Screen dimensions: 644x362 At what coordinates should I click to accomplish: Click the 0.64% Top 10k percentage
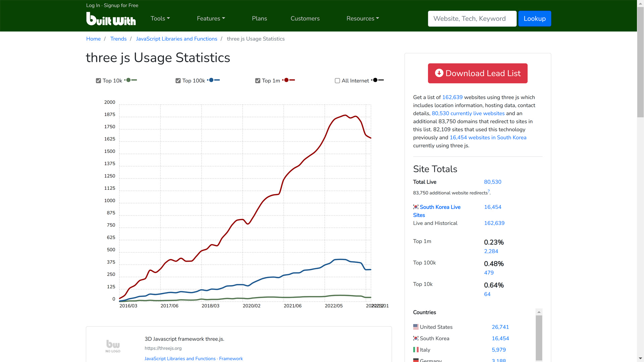(x=494, y=285)
